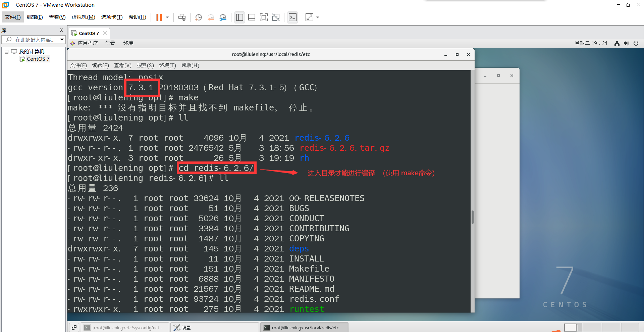
Task: Open terminal 终端(T) menu
Action: [x=168, y=65]
